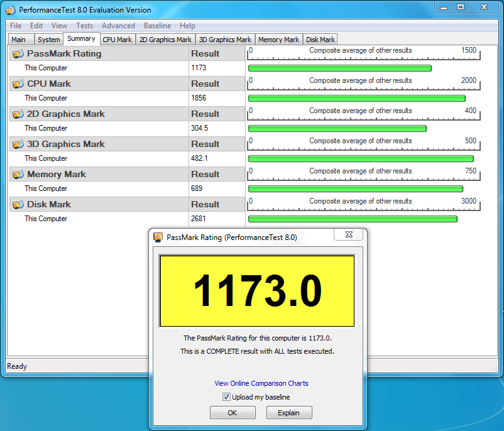504x431 pixels.
Task: Click the 2D Graphics Mark header label
Action: pos(66,114)
